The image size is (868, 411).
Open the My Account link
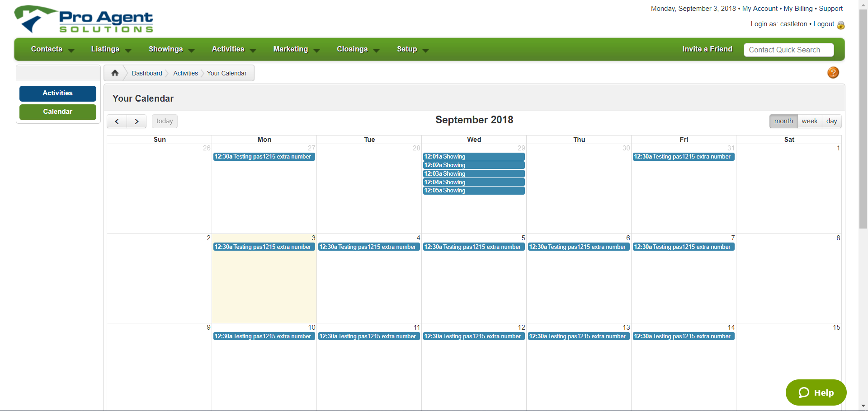pos(760,9)
